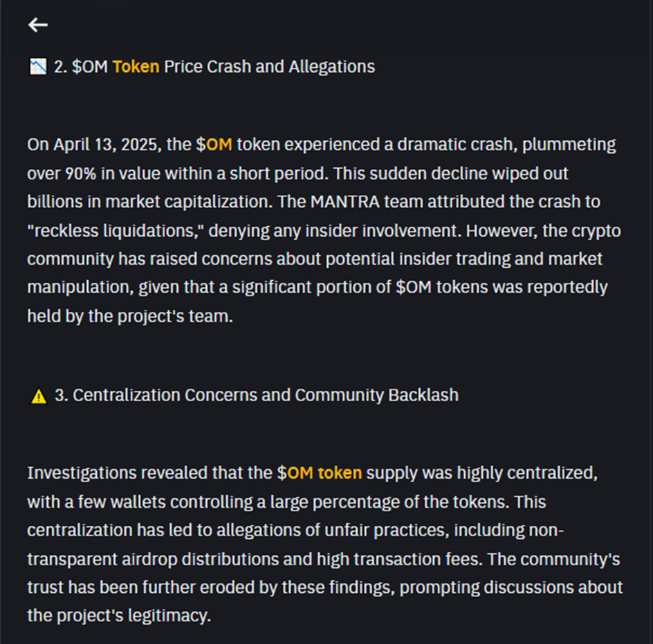653x644 pixels.
Task: Click the phrase 'billions in market capitalization'
Action: point(149,202)
